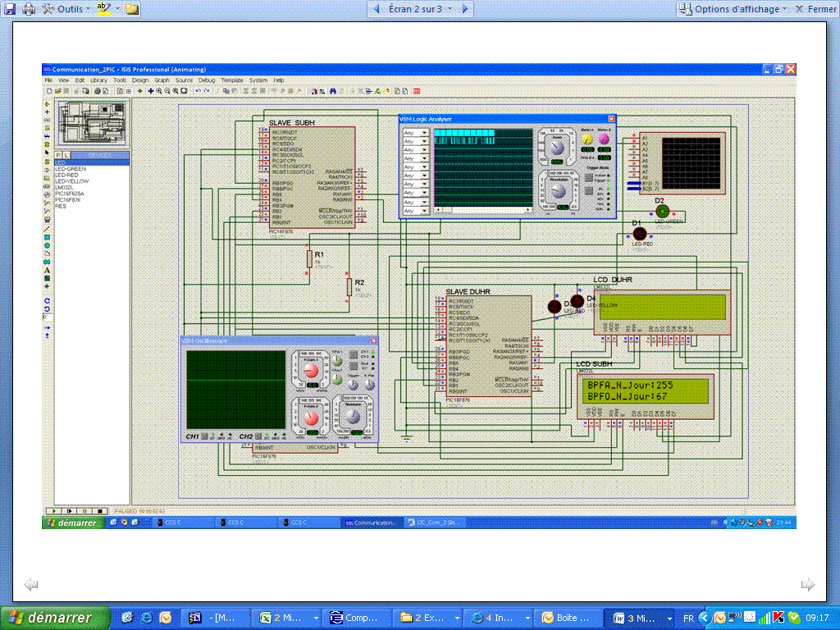Screen dimensions: 840x630
Task: Click the printer icon in viewer toolbar
Action: click(x=28, y=9)
